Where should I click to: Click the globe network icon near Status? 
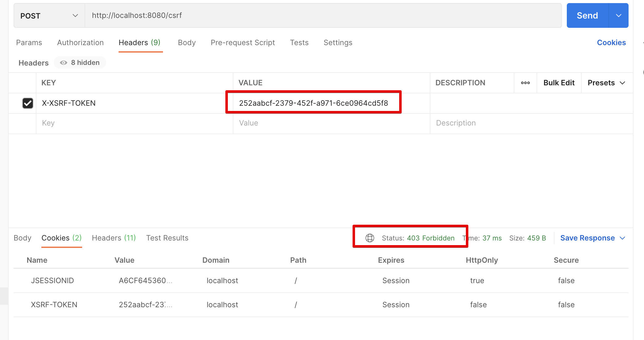click(370, 238)
